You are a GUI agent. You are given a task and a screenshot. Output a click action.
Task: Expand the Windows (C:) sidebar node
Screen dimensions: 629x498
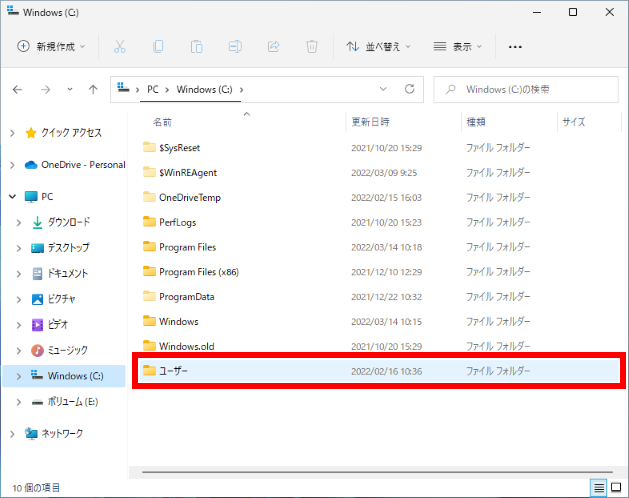pos(18,376)
